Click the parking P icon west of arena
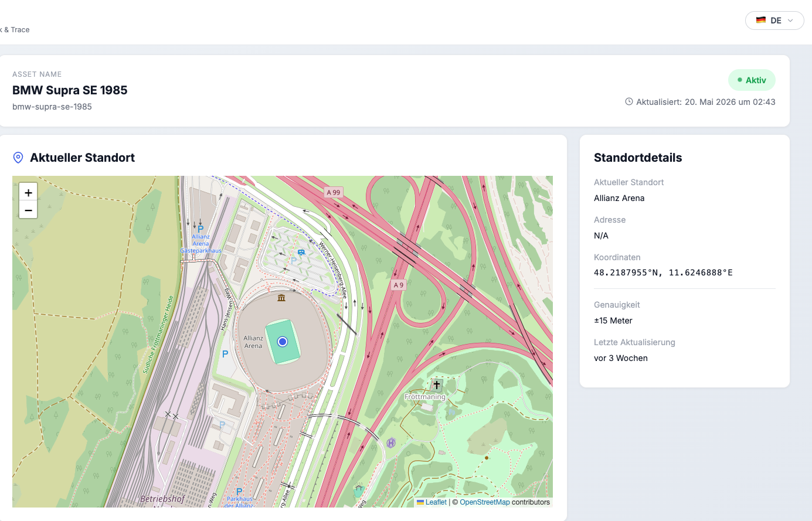The height and width of the screenshot is (521, 812). (225, 354)
